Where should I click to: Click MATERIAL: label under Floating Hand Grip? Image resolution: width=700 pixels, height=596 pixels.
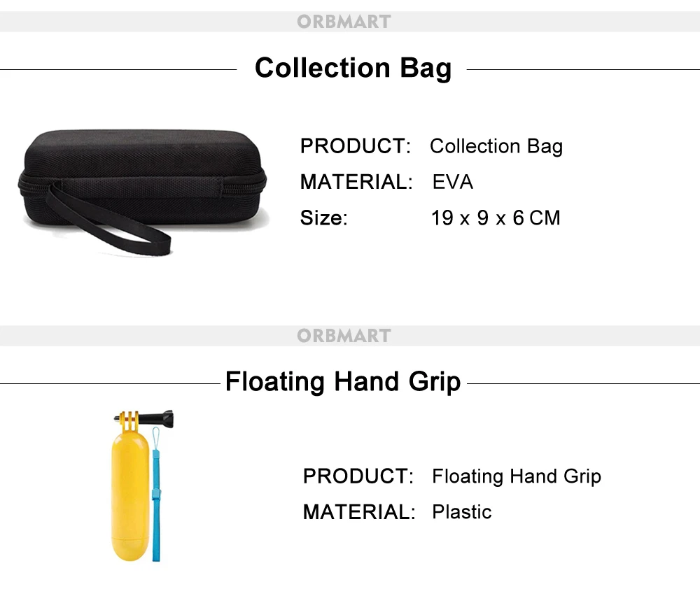(x=359, y=512)
